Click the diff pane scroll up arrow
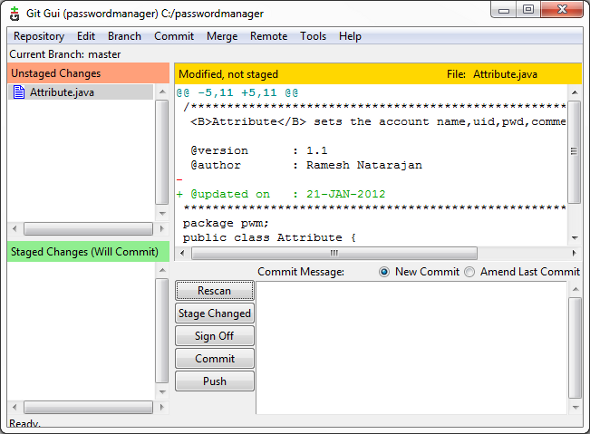The height and width of the screenshot is (434, 590). [x=575, y=92]
